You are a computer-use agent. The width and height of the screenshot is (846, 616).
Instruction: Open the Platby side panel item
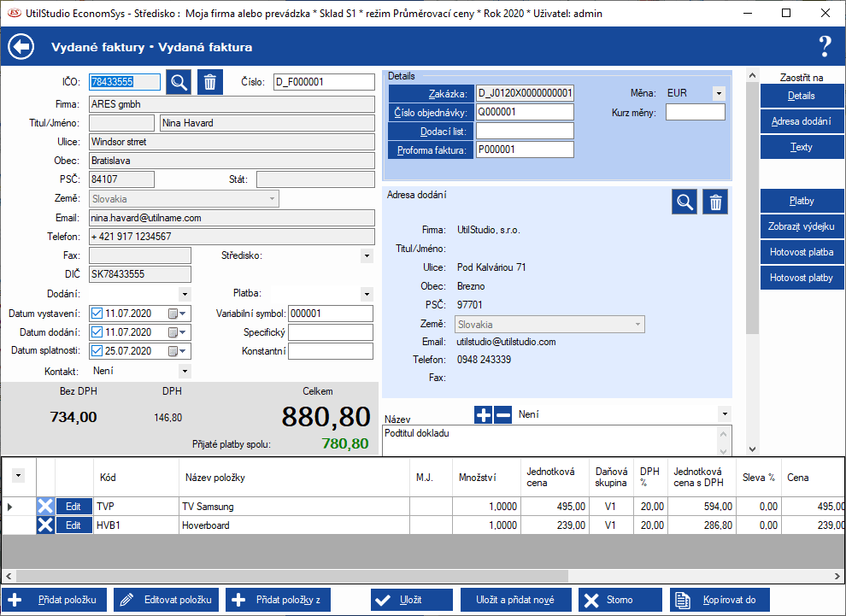[x=801, y=201]
